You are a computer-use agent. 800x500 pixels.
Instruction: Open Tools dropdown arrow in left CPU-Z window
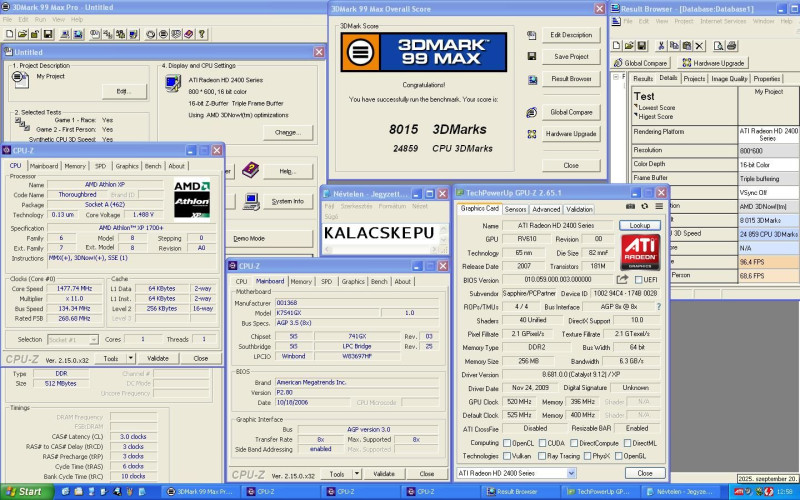click(131, 358)
